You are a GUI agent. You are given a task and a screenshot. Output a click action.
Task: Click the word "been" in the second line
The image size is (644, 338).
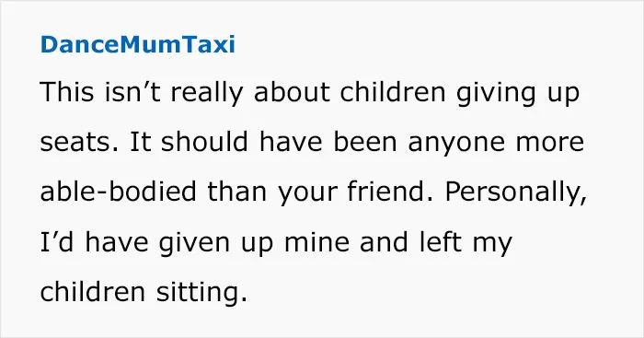pyautogui.click(x=365, y=142)
